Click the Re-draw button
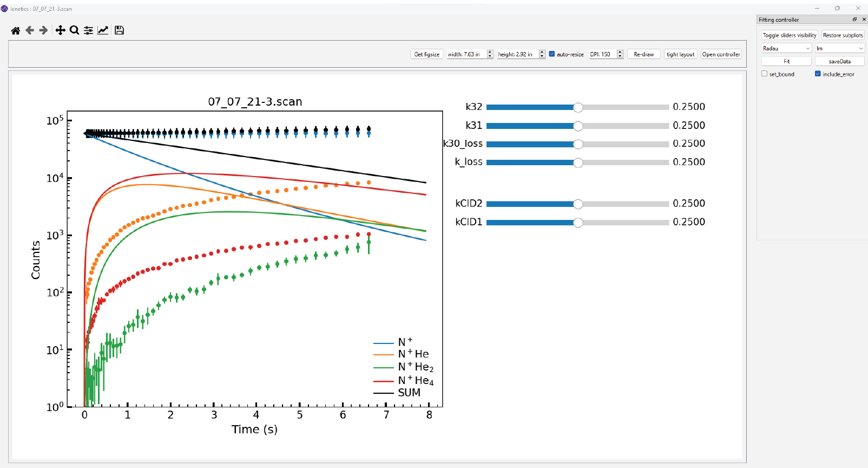Screen dimensions: 868x468 pyautogui.click(x=643, y=54)
